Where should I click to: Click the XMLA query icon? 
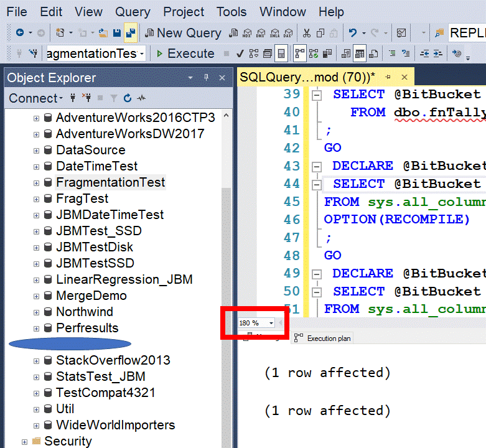274,33
